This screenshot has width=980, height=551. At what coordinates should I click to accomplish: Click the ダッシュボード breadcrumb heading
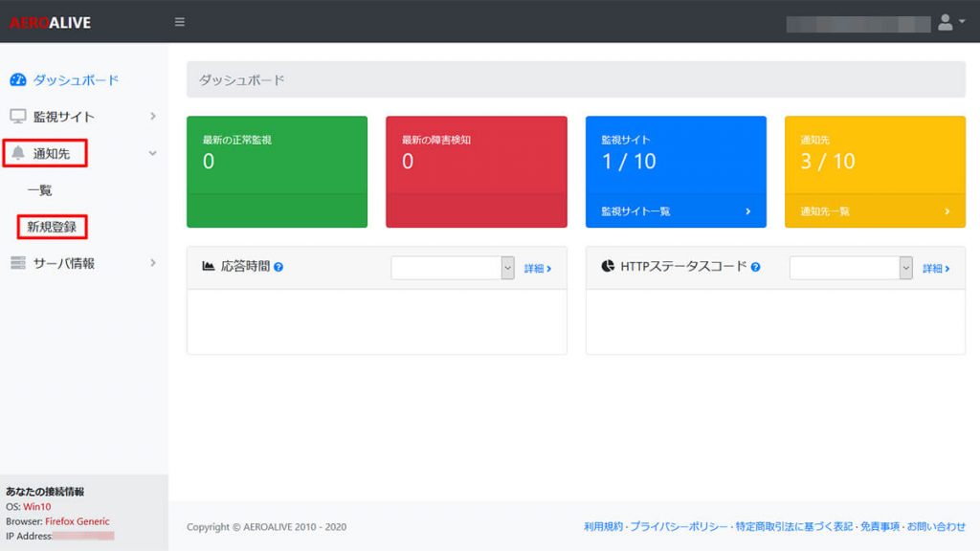(x=241, y=80)
